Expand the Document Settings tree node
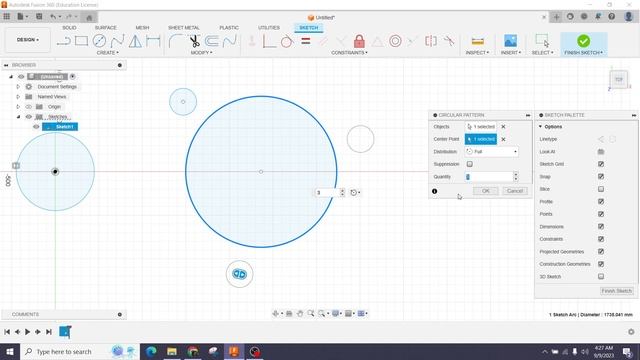The image size is (640, 360). (x=18, y=87)
